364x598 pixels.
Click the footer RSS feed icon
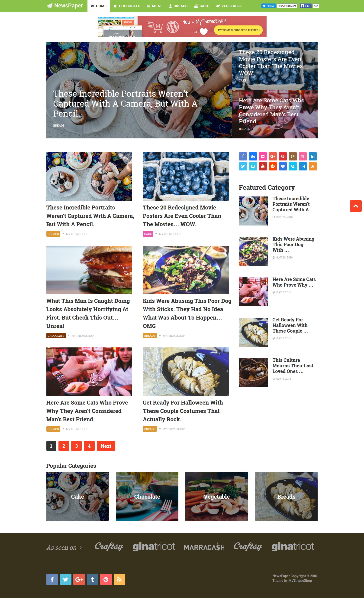pos(119,579)
